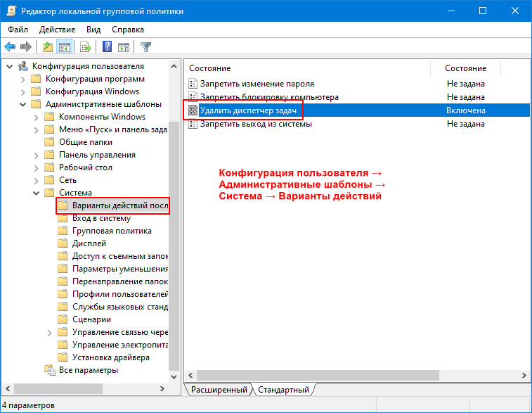The image size is (532, 413).
Task: Click the policy icon of Запретить изменение пароля
Action: [x=193, y=84]
